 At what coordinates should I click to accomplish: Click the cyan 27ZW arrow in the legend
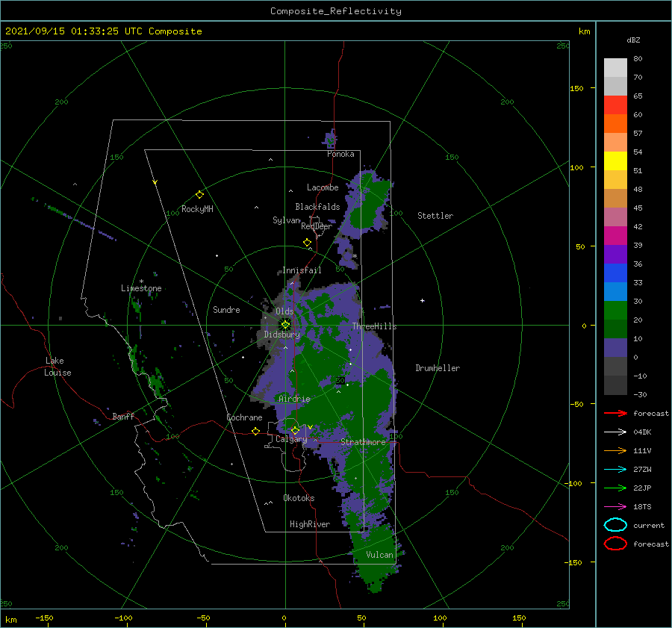point(615,470)
